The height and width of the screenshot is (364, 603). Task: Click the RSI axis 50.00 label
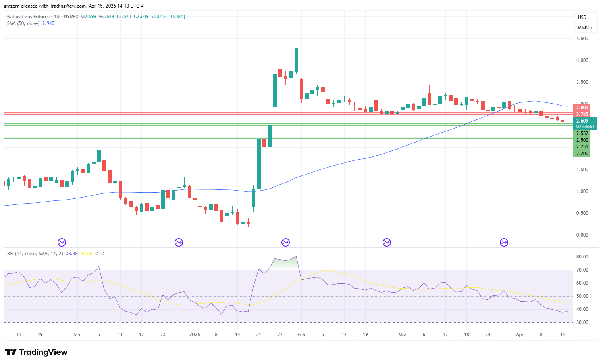click(x=582, y=296)
